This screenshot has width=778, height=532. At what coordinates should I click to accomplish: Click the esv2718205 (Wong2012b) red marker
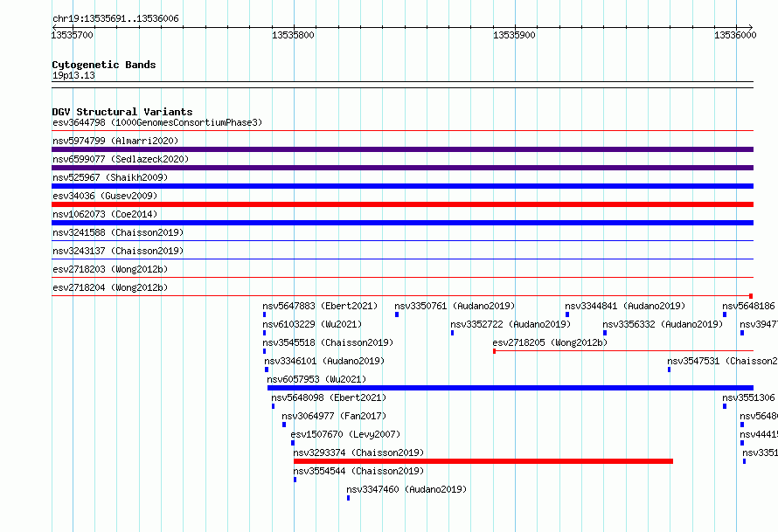[x=494, y=351]
